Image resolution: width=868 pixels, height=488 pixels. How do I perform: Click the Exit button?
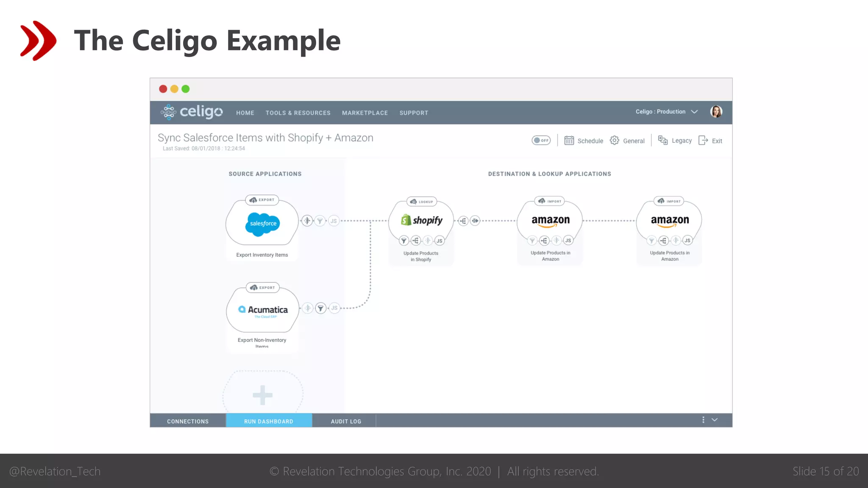[x=711, y=141]
